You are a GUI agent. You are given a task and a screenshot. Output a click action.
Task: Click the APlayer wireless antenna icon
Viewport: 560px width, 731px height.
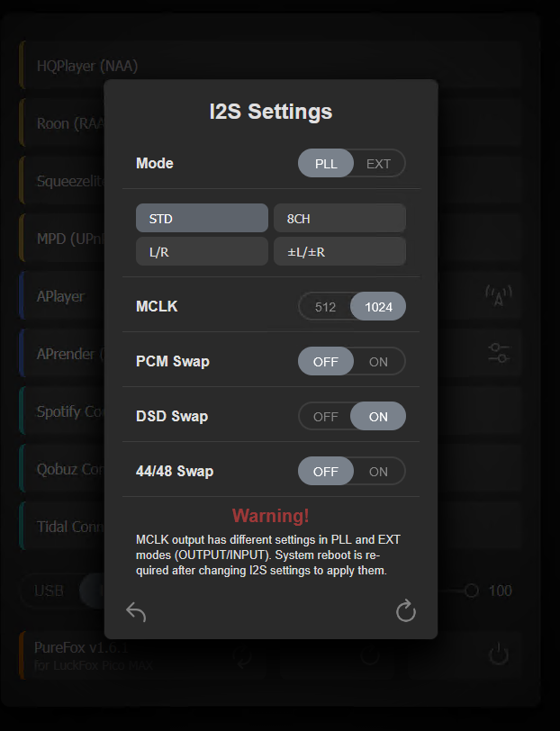click(x=499, y=295)
